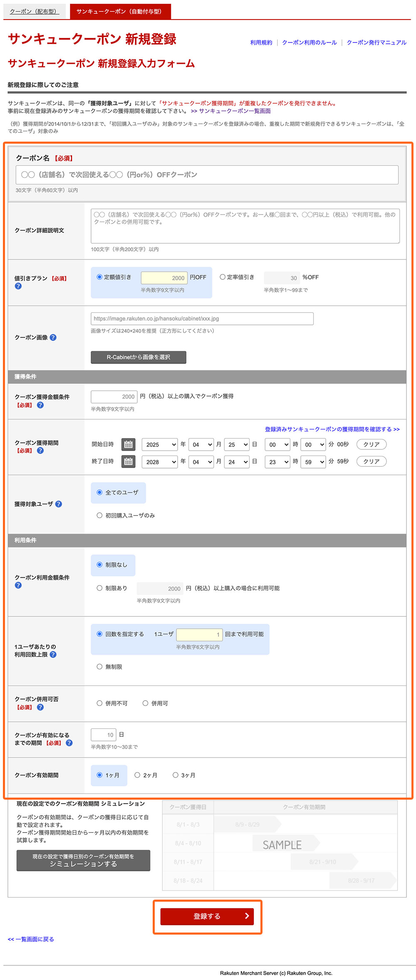This screenshot has height=980, width=416.
Task: Clear the 終了日時 with クリア button
Action: (x=371, y=461)
